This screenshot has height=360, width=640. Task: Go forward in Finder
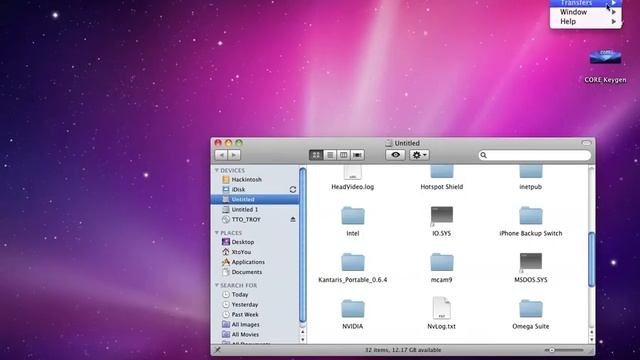coord(234,155)
